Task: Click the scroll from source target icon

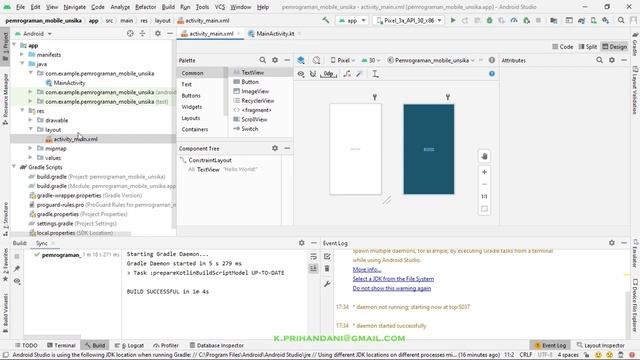Action: tap(130, 33)
